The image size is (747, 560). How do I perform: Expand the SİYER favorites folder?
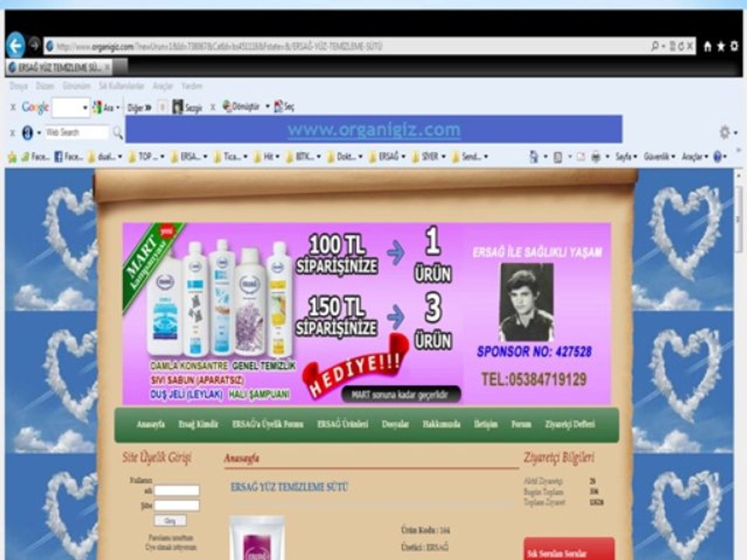428,156
